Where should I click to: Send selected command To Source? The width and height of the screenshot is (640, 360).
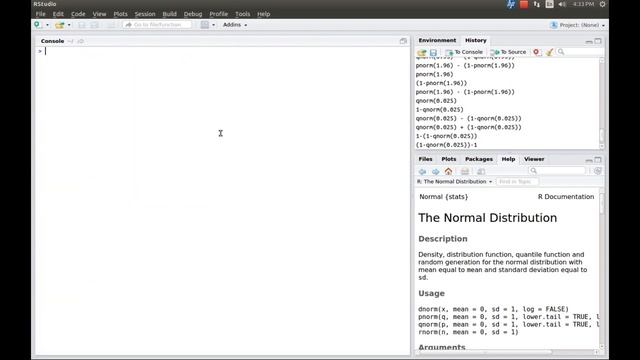point(508,52)
